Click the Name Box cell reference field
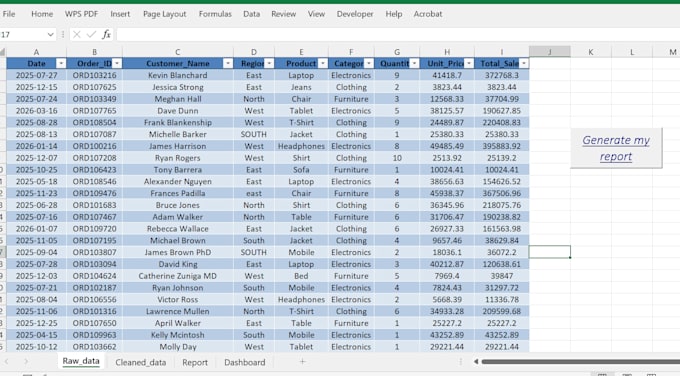This screenshot has height=376, width=680. [x=23, y=34]
